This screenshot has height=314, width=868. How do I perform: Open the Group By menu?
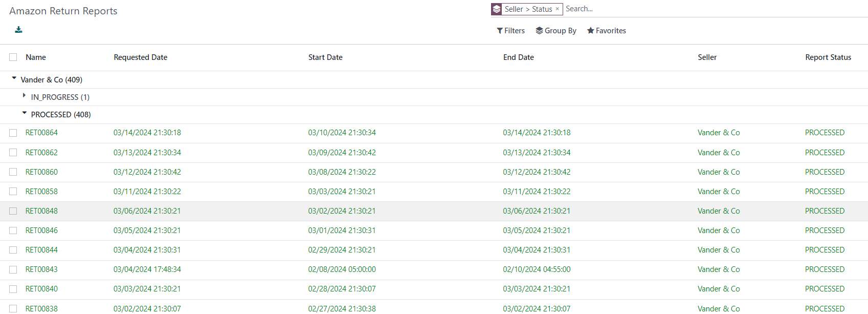pos(556,31)
